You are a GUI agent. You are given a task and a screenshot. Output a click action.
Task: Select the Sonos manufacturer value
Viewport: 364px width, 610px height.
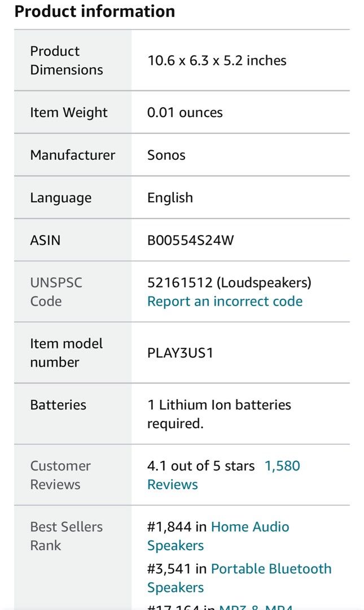point(166,155)
